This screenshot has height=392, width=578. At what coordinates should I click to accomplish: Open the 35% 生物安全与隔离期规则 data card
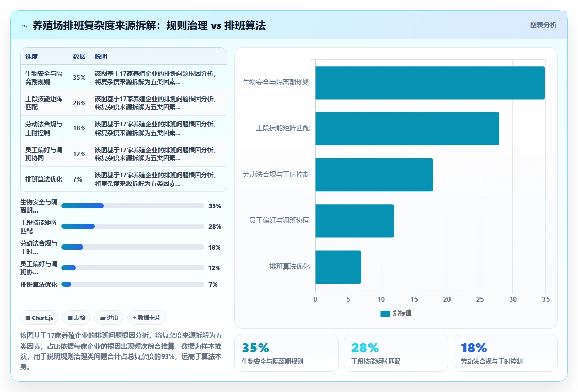(x=286, y=353)
